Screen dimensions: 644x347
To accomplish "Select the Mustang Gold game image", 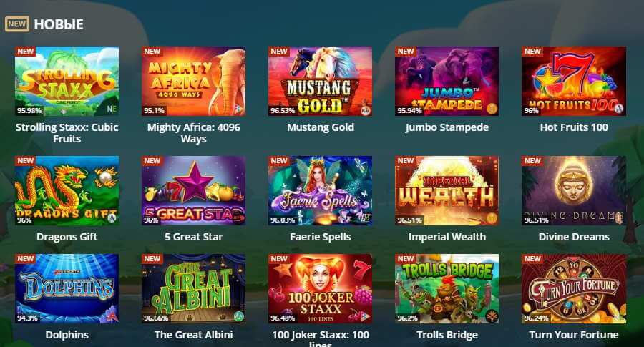I will [x=321, y=82].
